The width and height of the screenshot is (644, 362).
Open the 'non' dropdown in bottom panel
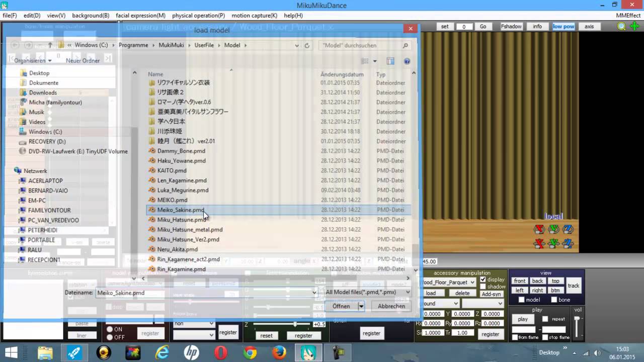[194, 324]
